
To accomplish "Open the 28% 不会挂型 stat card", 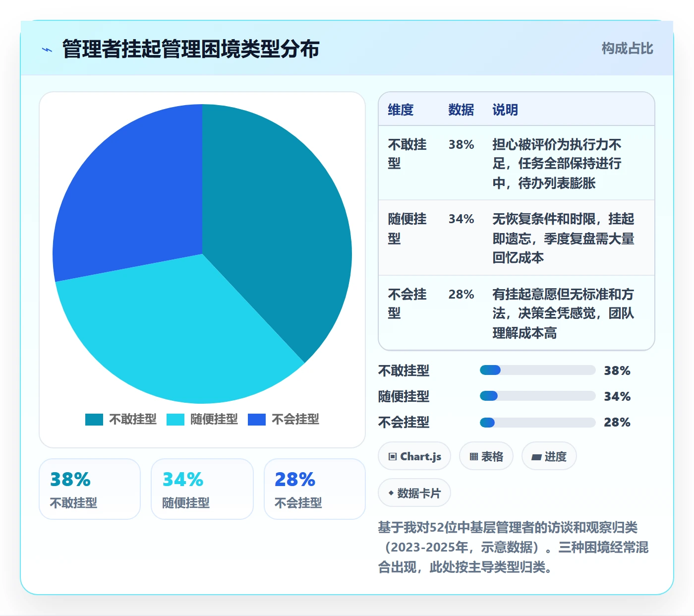I will coord(315,489).
